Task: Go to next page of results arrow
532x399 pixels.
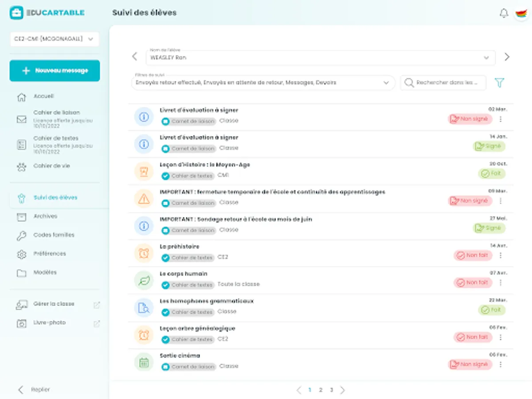Action: tap(342, 390)
